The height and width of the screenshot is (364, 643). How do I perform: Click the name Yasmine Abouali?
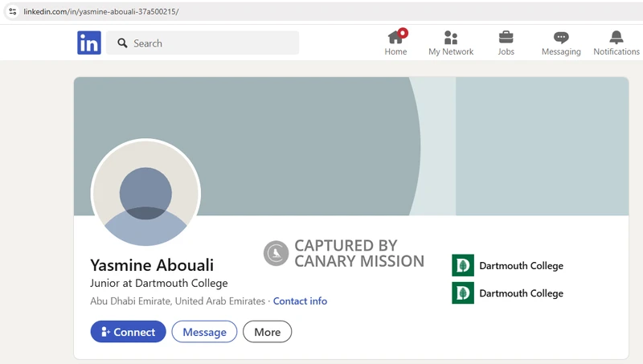[152, 265]
